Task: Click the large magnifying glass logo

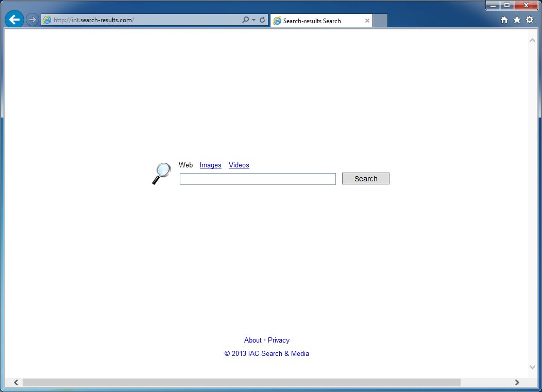Action: pos(161,174)
